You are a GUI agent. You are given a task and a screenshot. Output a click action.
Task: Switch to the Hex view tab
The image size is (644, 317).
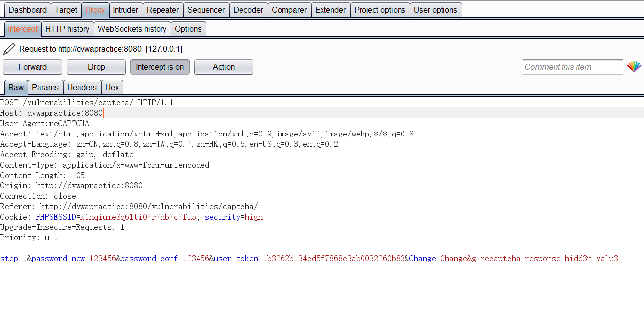(x=112, y=87)
